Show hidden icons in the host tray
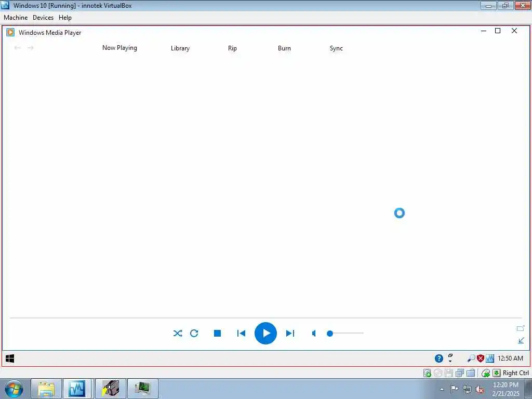 442,390
